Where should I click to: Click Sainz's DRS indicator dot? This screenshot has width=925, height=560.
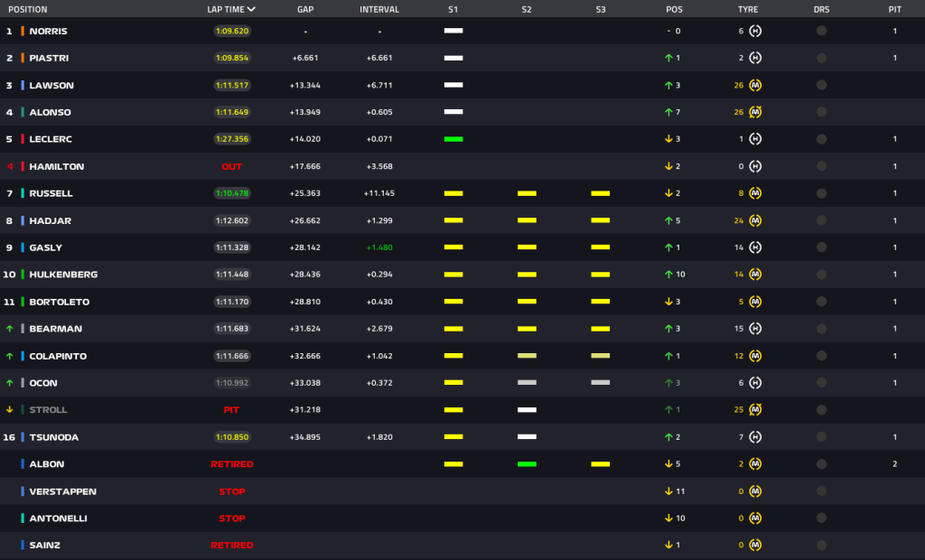click(821, 546)
